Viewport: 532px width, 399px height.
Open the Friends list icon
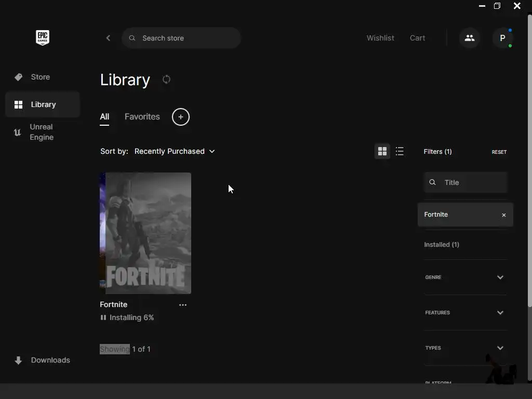coord(469,38)
